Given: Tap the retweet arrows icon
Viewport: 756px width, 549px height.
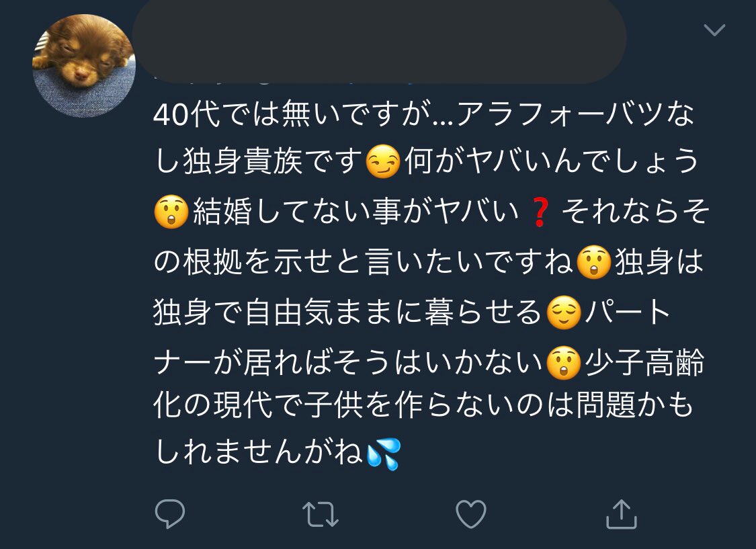Looking at the screenshot, I should [x=320, y=514].
